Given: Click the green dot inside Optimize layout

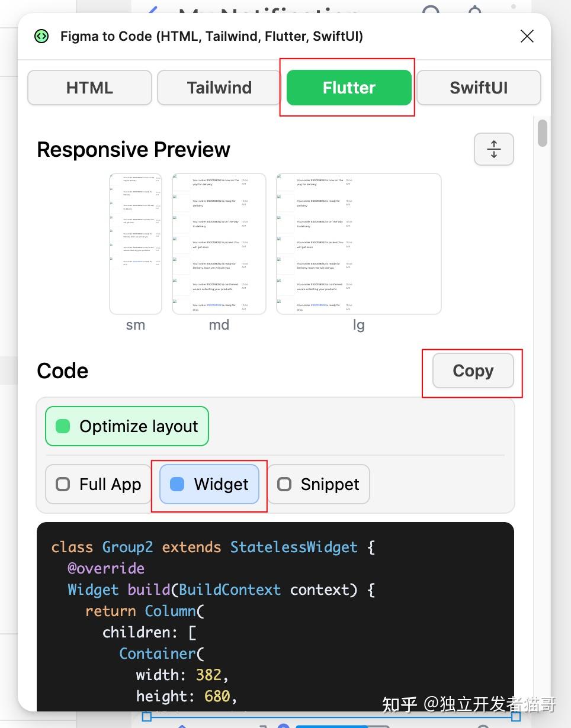Looking at the screenshot, I should tap(62, 426).
